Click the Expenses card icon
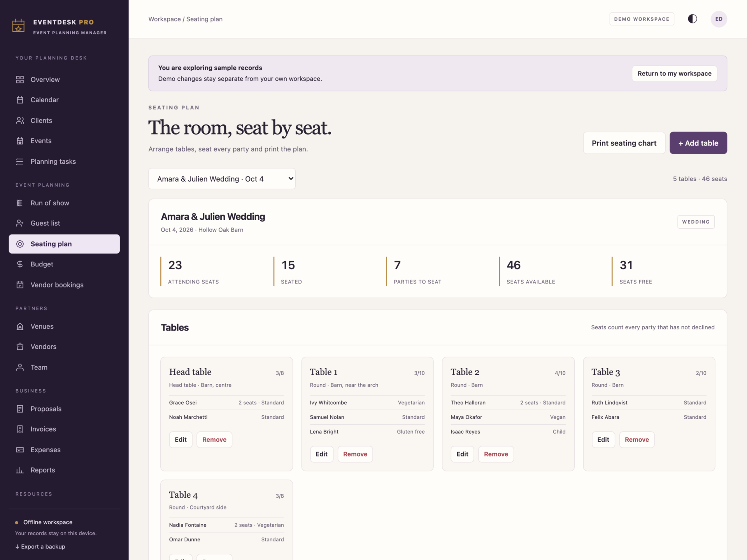The height and width of the screenshot is (560, 747). [x=20, y=450]
